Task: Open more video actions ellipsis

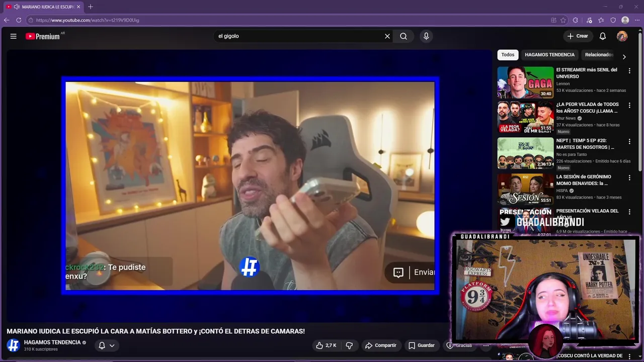Action: tap(486, 345)
